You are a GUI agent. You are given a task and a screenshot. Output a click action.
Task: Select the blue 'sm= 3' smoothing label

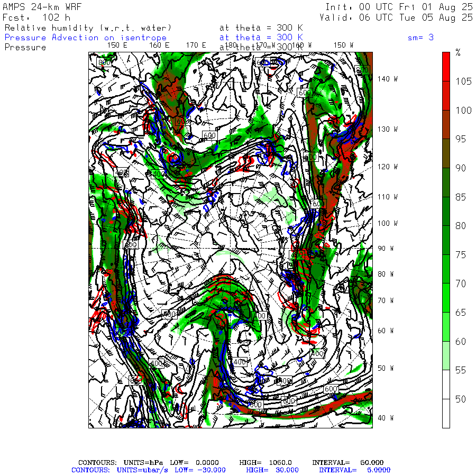click(420, 38)
